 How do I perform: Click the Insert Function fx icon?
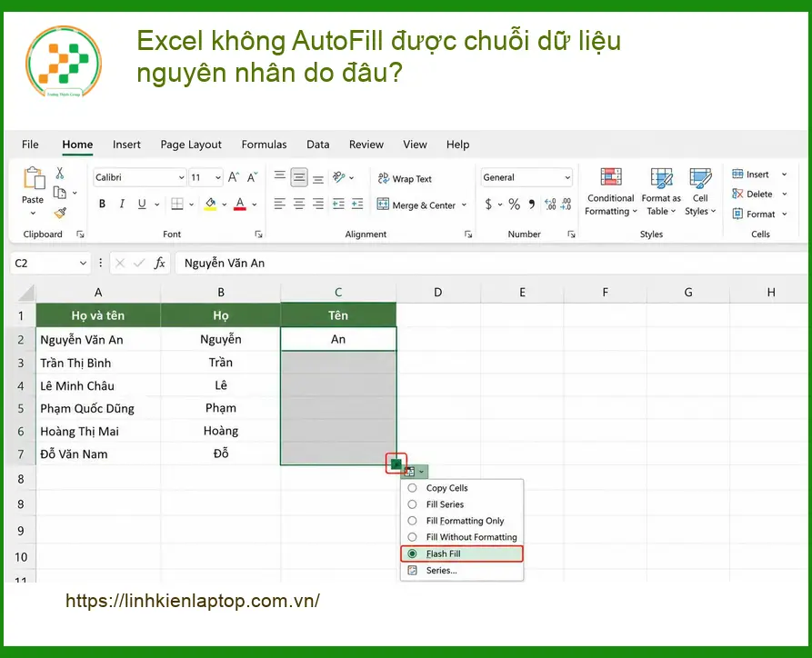click(x=159, y=263)
